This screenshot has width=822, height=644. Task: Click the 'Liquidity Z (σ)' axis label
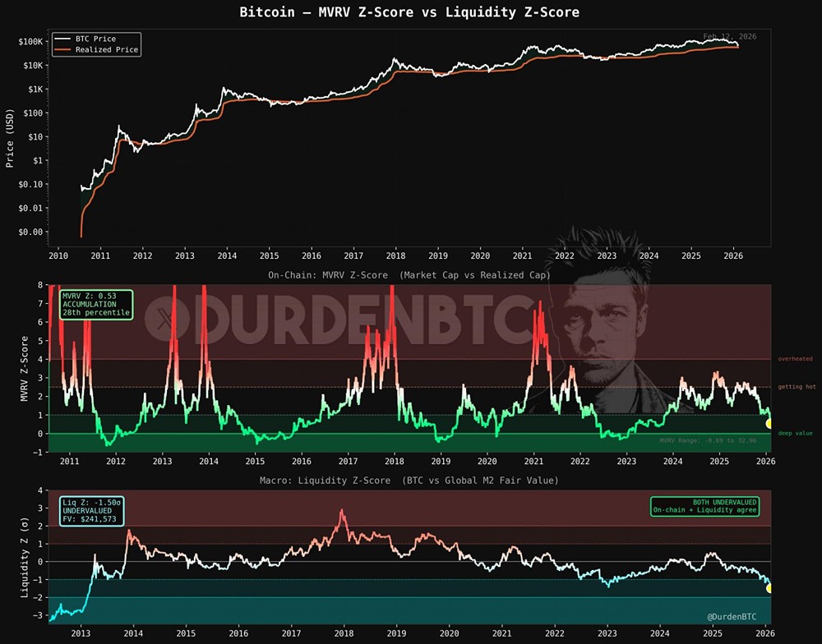tap(24, 558)
